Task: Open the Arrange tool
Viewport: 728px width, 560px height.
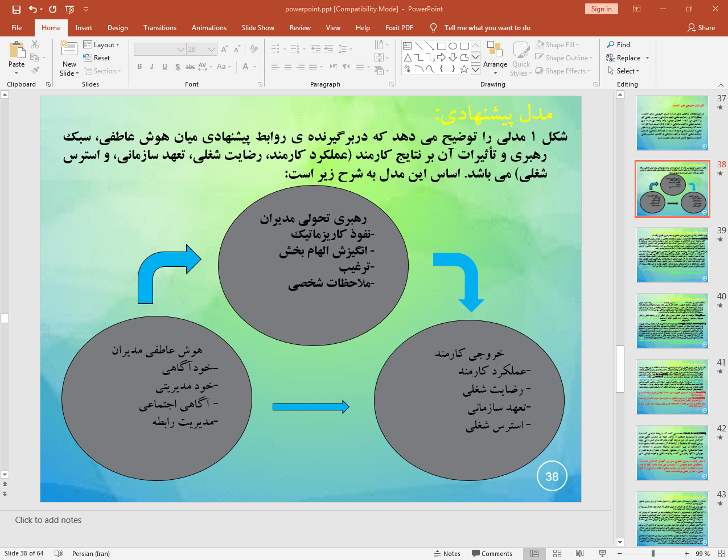Action: [495, 58]
